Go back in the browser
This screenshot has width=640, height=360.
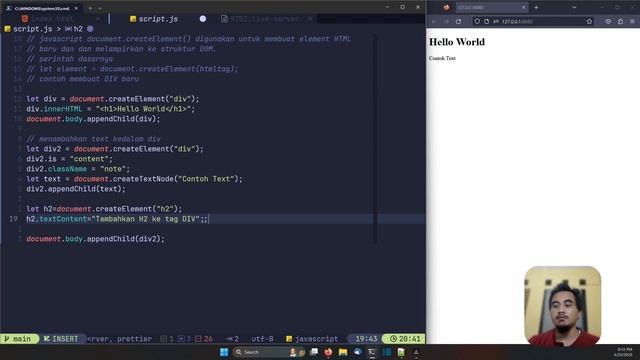[434, 21]
